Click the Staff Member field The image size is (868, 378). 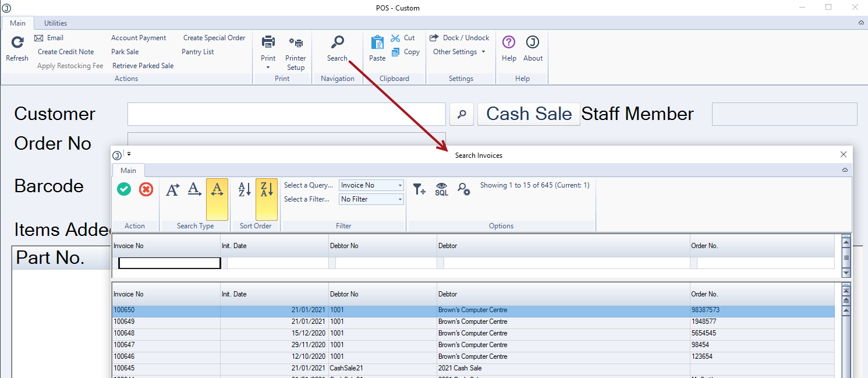[x=784, y=114]
